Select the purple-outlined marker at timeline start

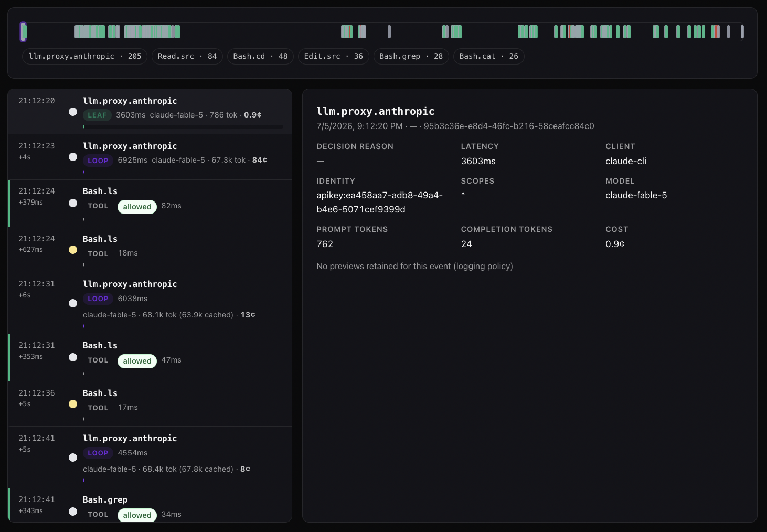point(23,31)
